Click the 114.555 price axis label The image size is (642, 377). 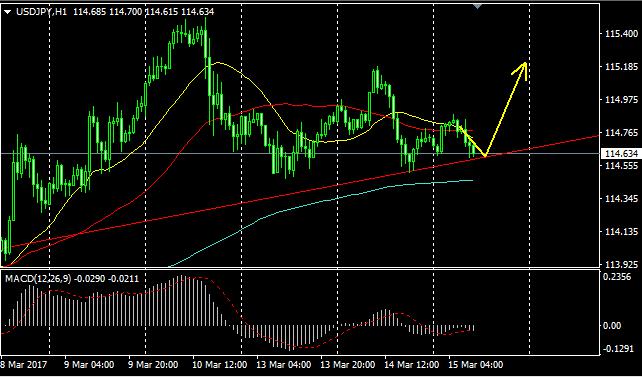(621, 166)
